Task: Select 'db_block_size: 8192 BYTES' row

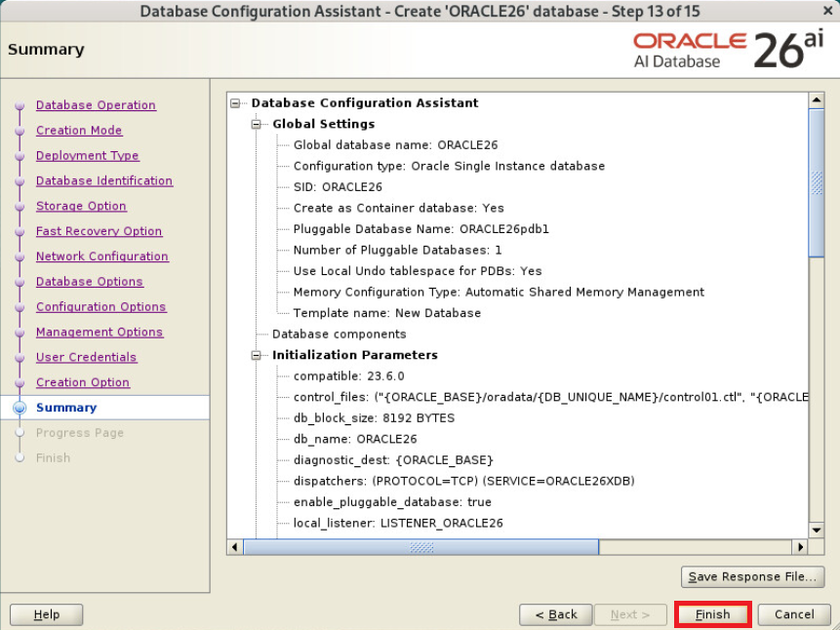Action: point(374,417)
